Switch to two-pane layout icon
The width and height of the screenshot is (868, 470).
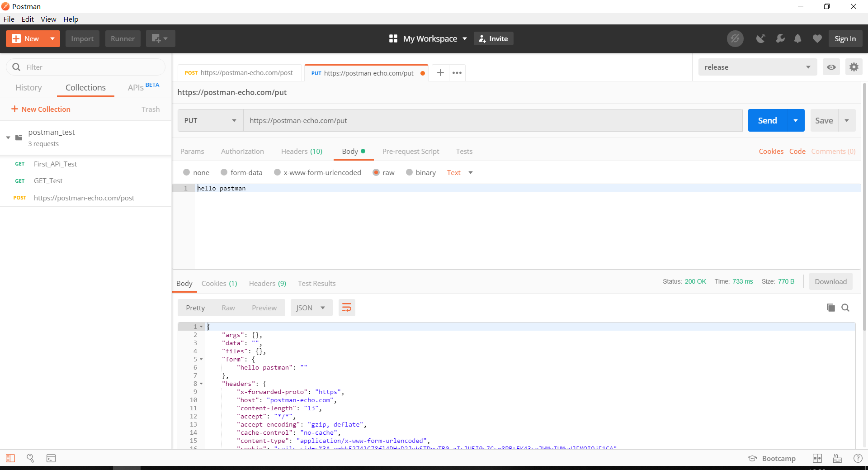[x=817, y=458]
